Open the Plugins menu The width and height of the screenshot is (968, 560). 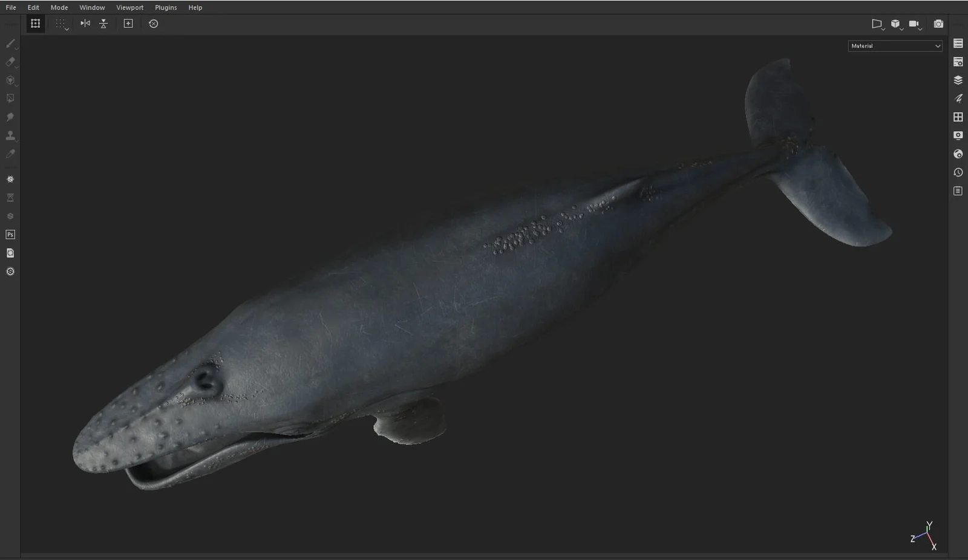[x=165, y=7]
